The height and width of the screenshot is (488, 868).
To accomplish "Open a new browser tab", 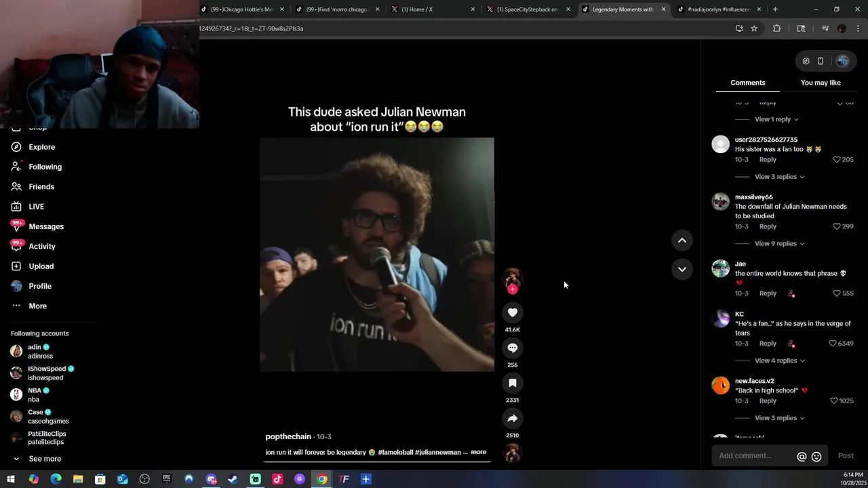I will [x=775, y=9].
